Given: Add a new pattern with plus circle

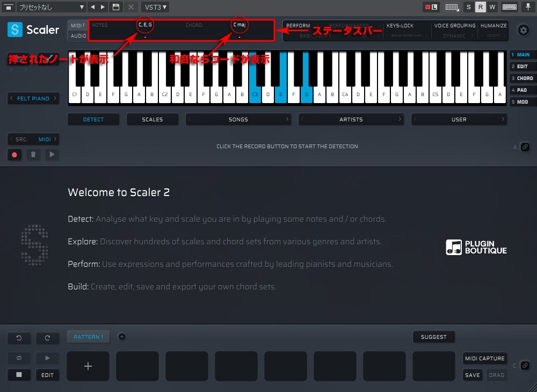Looking at the screenshot, I should click(x=121, y=337).
